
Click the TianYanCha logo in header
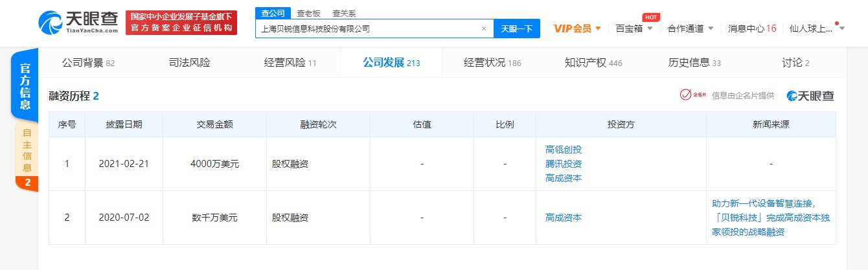[78, 23]
